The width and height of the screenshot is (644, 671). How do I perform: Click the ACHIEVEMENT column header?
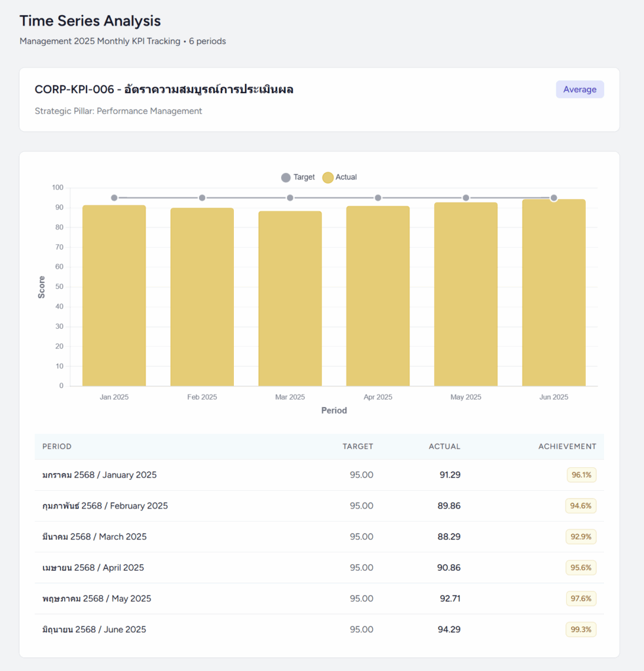[x=567, y=446]
